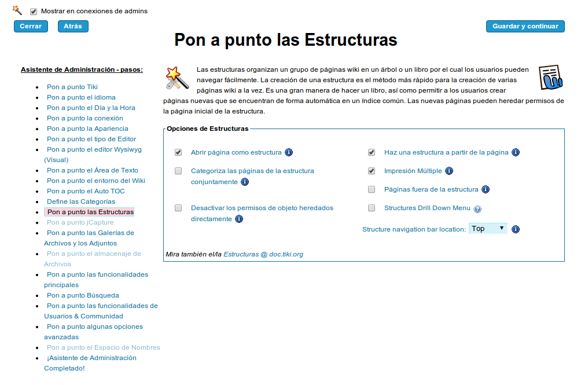Click the wizard wand icon at top left
The image size is (588, 385).
(x=17, y=10)
